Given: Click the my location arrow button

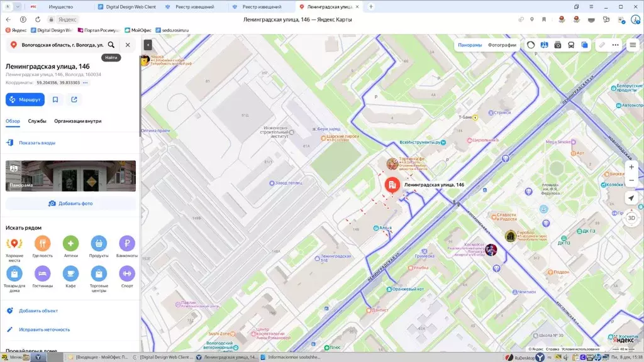Looking at the screenshot, I should point(631,198).
